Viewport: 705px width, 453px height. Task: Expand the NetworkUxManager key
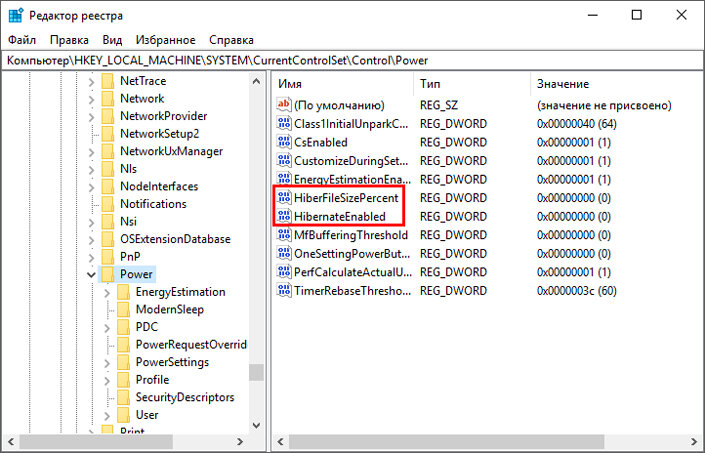pos(91,152)
